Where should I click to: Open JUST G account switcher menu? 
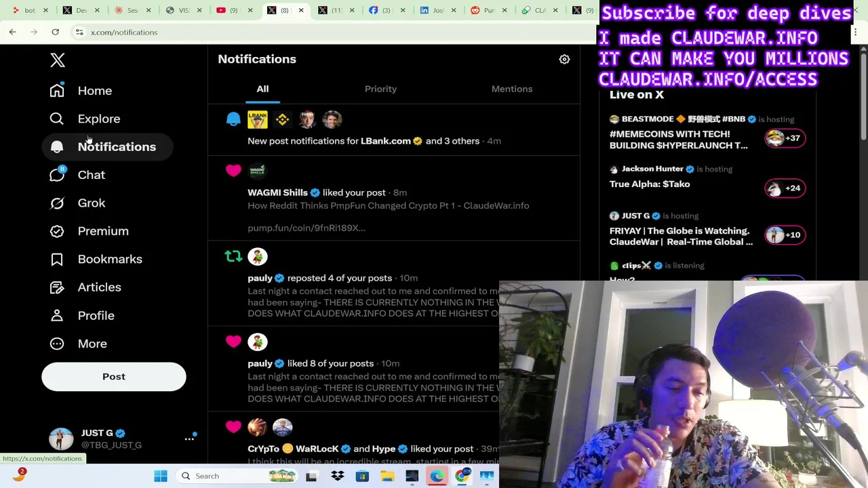(189, 439)
